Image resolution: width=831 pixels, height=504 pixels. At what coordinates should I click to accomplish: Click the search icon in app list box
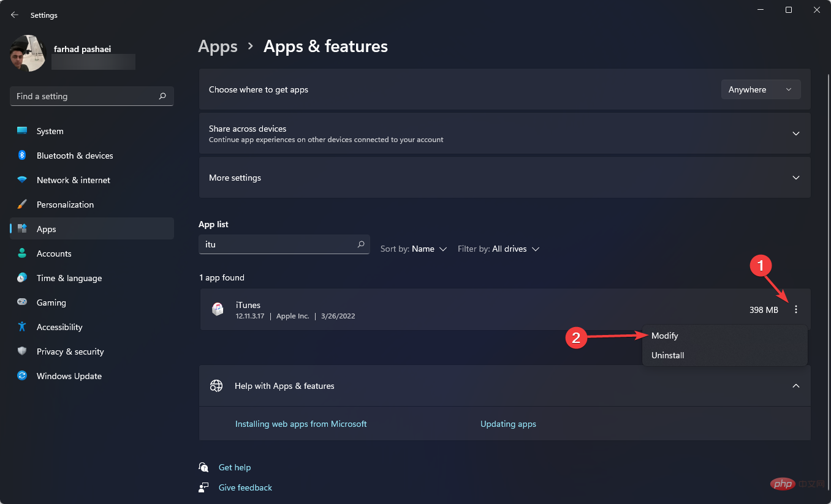coord(361,244)
